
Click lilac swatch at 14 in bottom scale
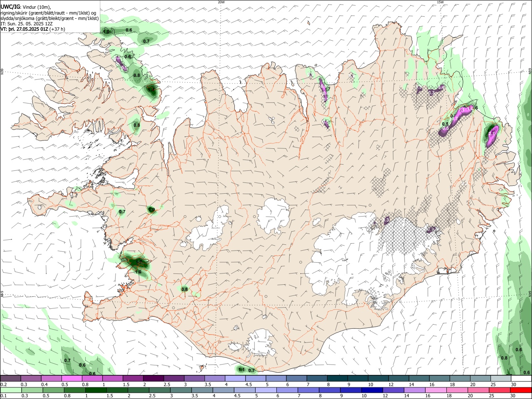414,390
